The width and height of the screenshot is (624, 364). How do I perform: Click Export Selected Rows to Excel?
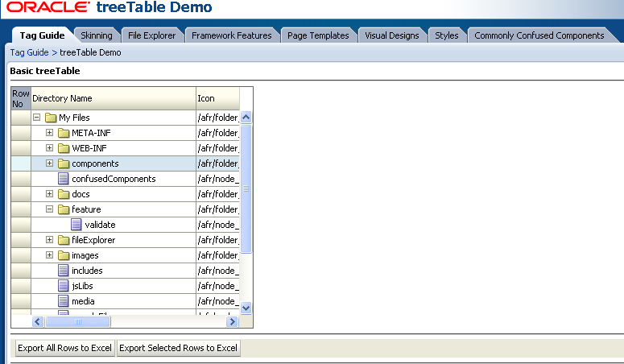coord(178,348)
